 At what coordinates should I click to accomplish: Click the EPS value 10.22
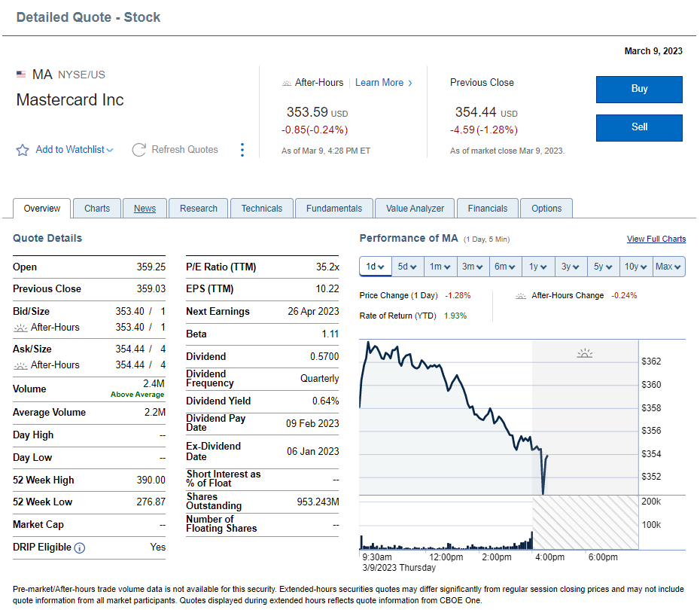(327, 289)
